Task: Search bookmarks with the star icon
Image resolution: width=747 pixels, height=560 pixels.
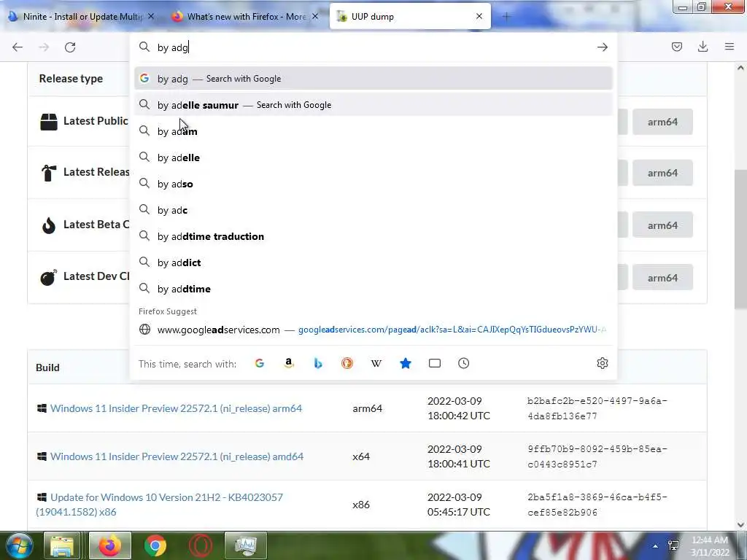Action: tap(406, 363)
